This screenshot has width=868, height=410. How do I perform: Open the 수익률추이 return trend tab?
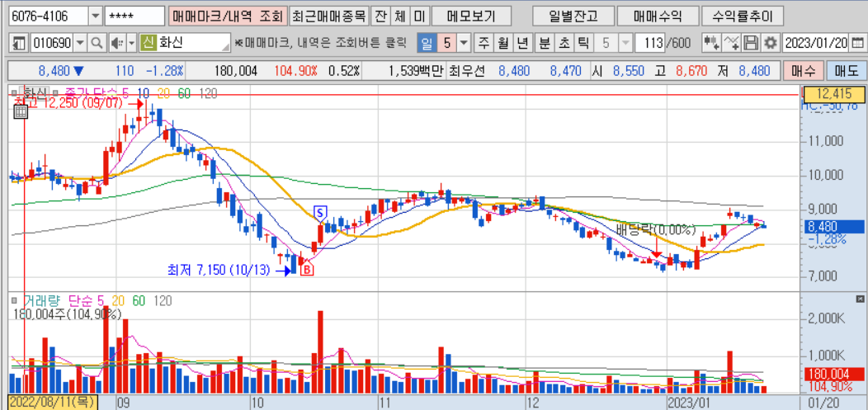click(743, 16)
